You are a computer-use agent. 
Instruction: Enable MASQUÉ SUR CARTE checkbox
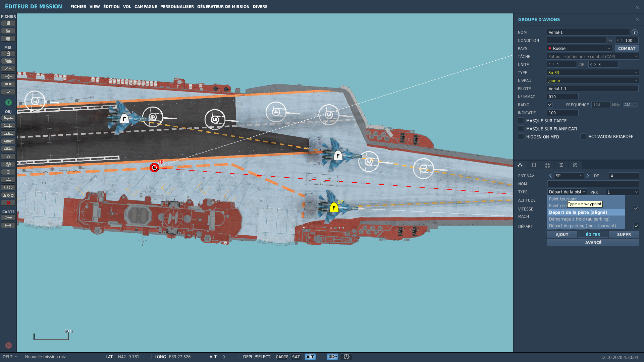click(521, 120)
